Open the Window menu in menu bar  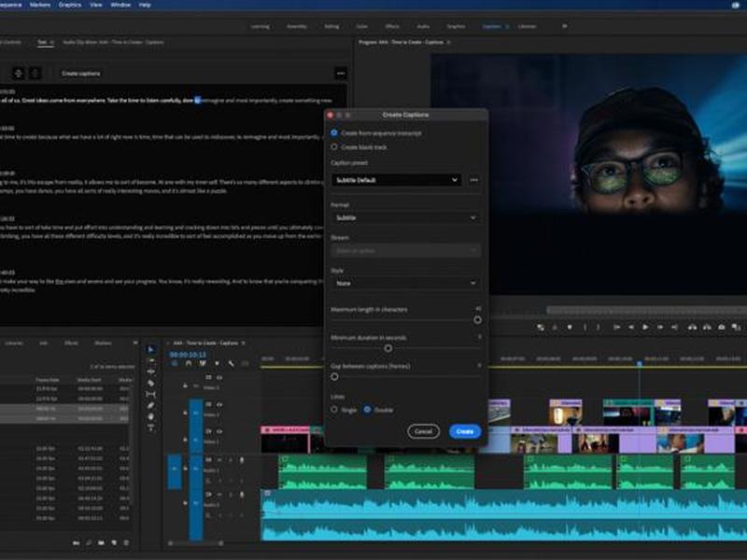[120, 5]
